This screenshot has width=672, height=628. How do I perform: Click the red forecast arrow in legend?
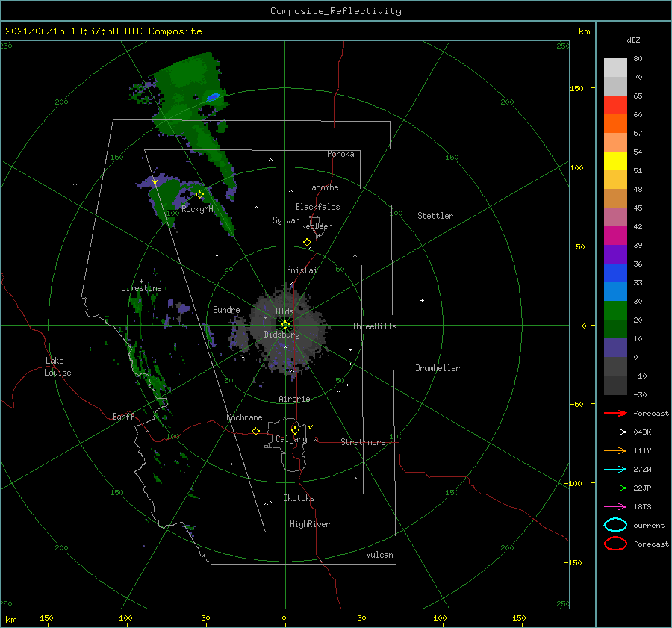pyautogui.click(x=615, y=413)
